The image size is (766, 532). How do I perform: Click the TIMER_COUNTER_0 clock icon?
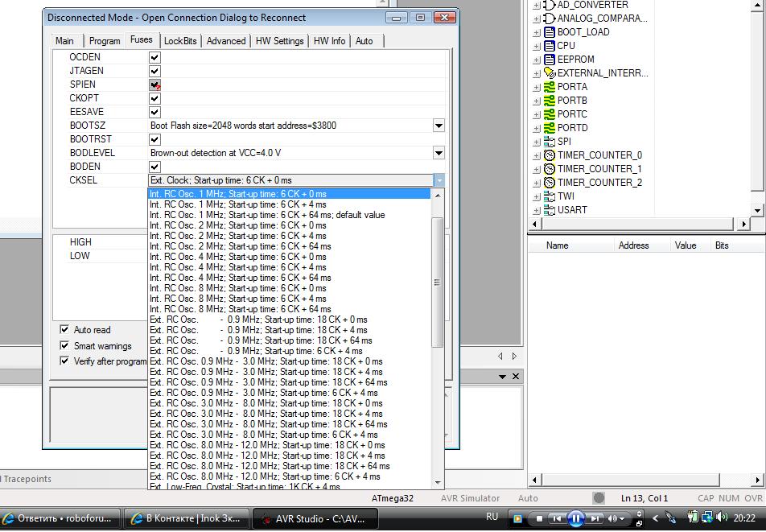(x=550, y=155)
